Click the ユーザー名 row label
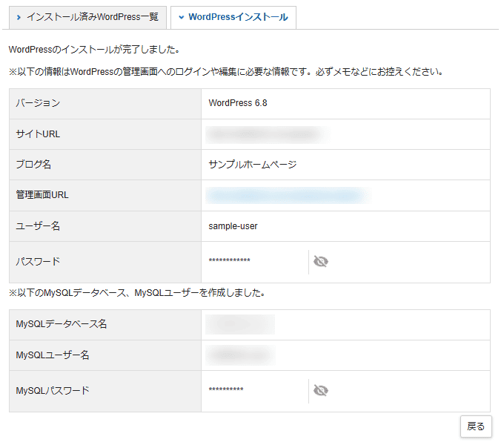Image resolution: width=504 pixels, height=448 pixels. pos(38,226)
